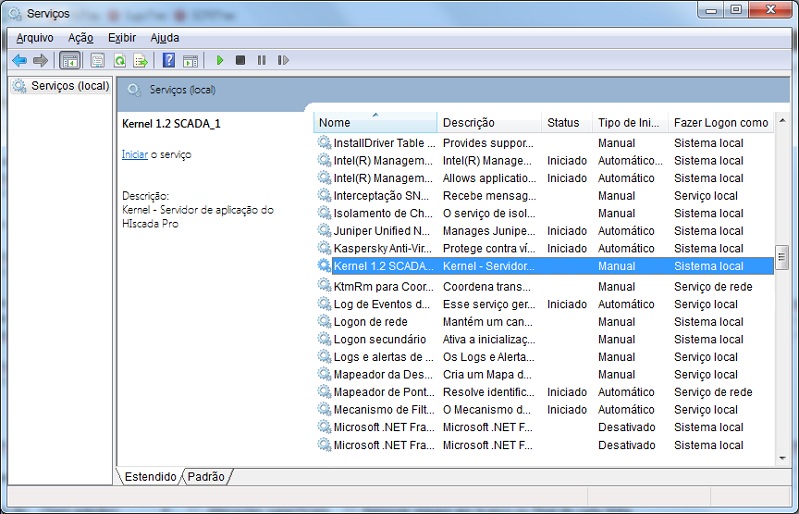This screenshot has height=514, width=799.
Task: Select the Mecanismo de Filt... service name
Action: point(384,410)
